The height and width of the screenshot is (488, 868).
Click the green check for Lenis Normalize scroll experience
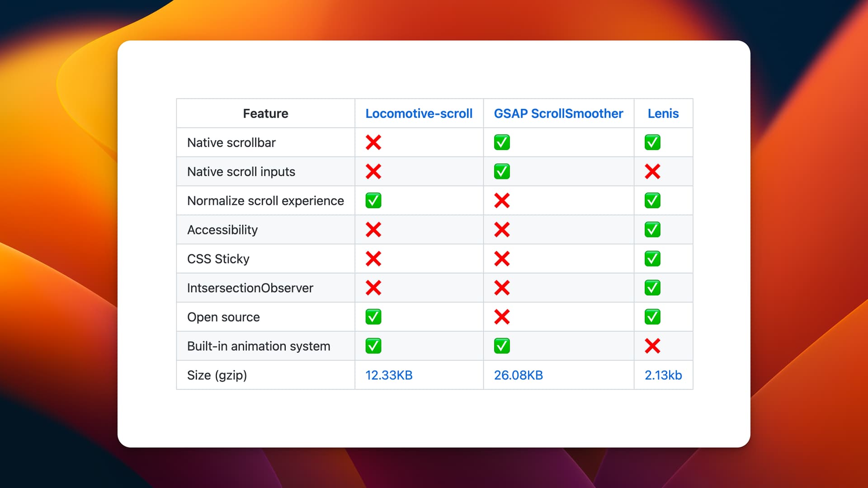tap(652, 201)
